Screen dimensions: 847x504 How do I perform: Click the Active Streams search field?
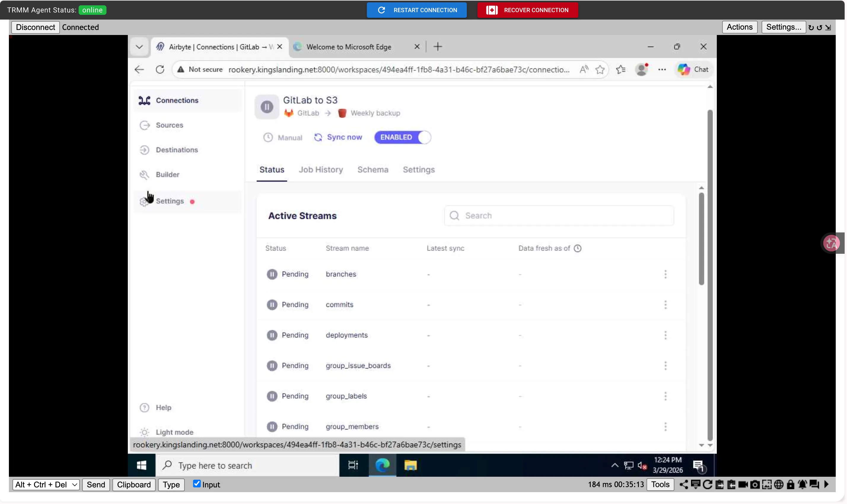pos(559,216)
